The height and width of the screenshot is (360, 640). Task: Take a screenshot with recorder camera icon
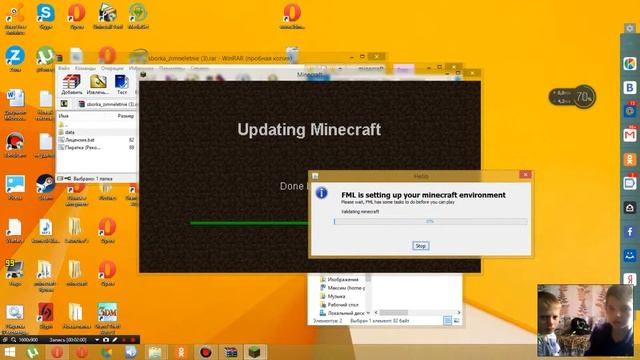click(106, 340)
